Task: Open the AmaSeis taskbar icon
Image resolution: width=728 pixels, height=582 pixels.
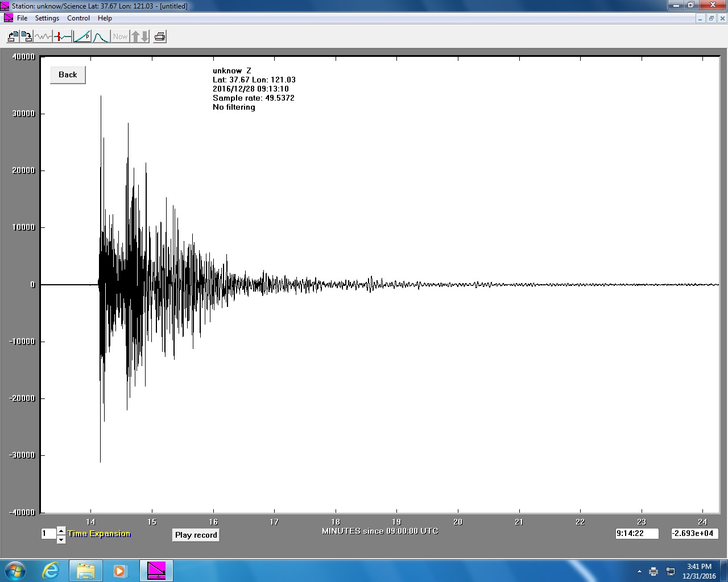Action: point(156,570)
